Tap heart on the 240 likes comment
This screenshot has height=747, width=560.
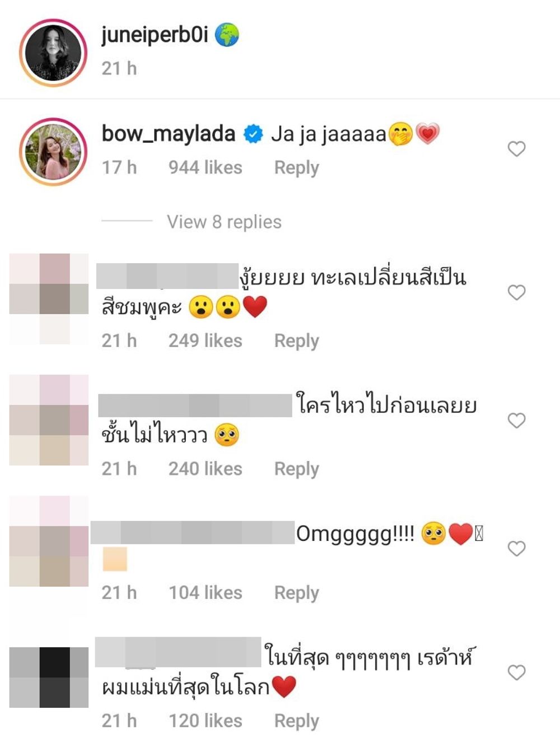coord(516,421)
